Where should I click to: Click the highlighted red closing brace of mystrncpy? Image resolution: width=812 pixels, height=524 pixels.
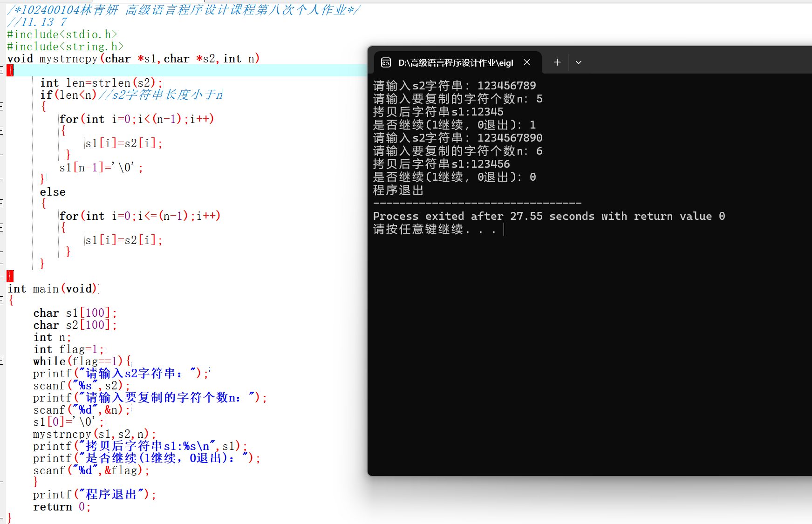point(10,276)
